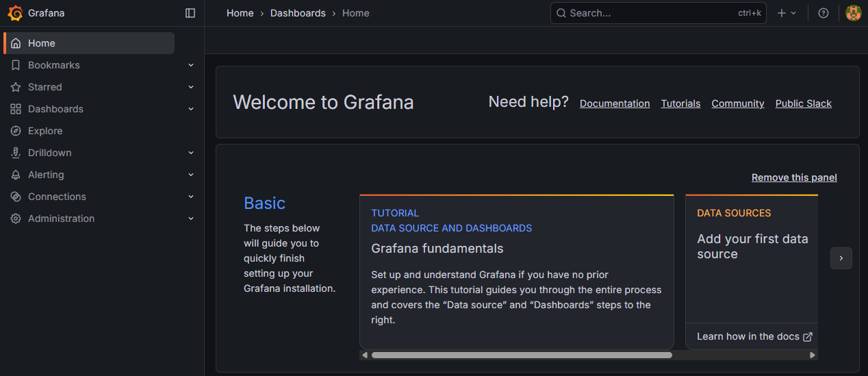Click the horizontal scrollbar under tutorial cards
The height and width of the screenshot is (376, 868).
(522, 355)
